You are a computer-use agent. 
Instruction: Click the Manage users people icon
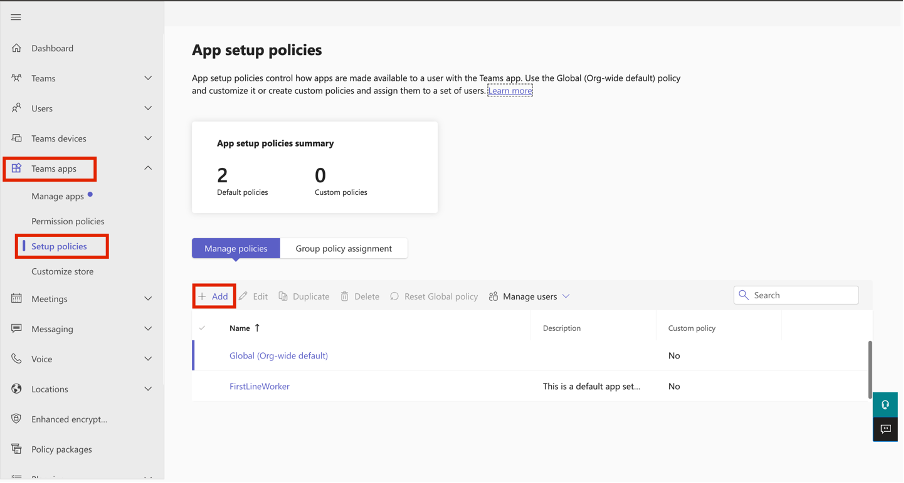[494, 296]
